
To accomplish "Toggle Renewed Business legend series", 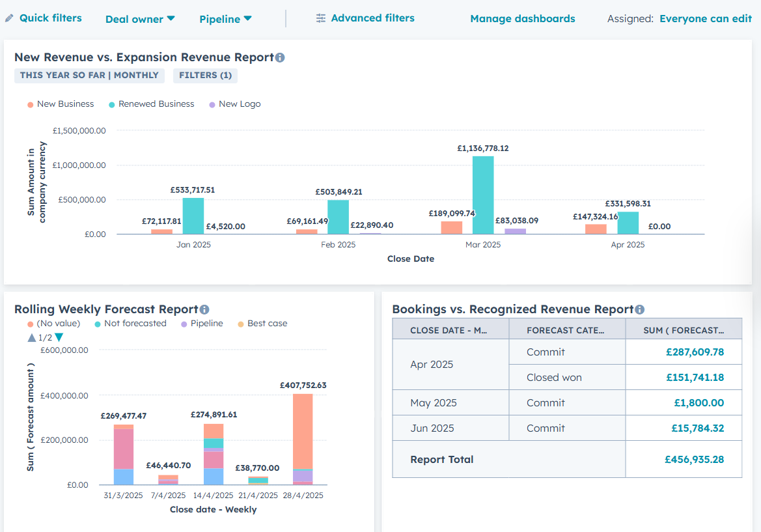I will pos(152,104).
